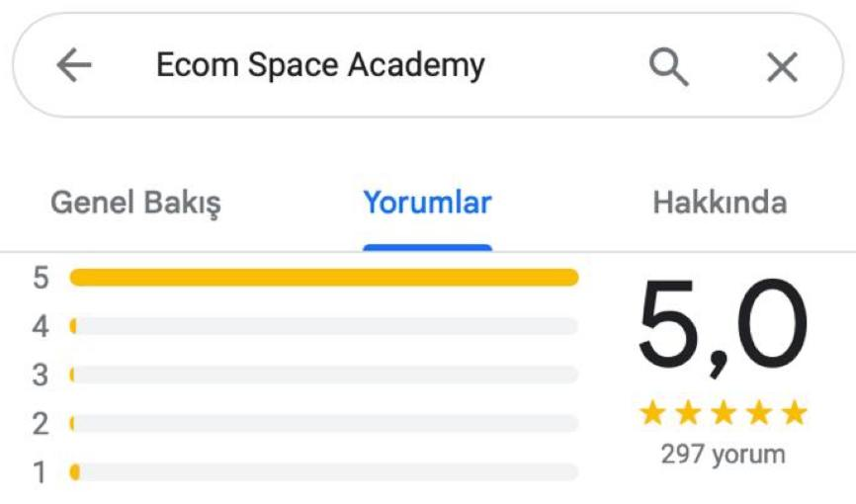Select the Yorumlar tab
This screenshot has height=504, width=856.
(427, 203)
